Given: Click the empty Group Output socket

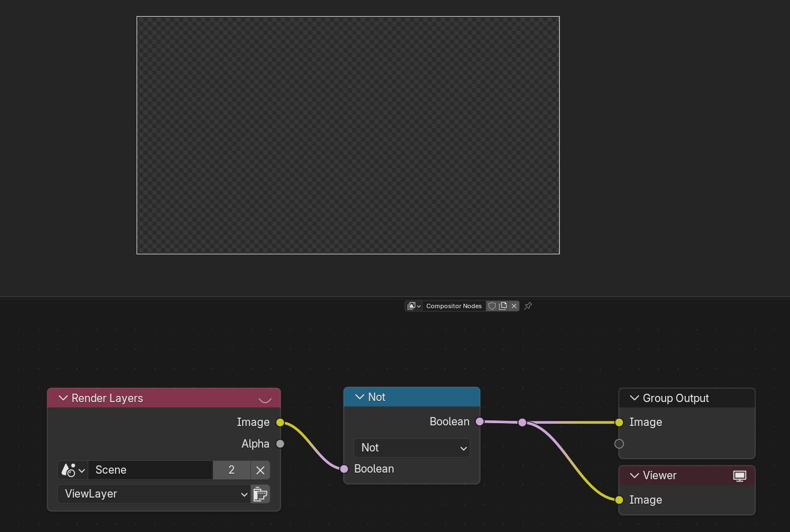Looking at the screenshot, I should [619, 444].
